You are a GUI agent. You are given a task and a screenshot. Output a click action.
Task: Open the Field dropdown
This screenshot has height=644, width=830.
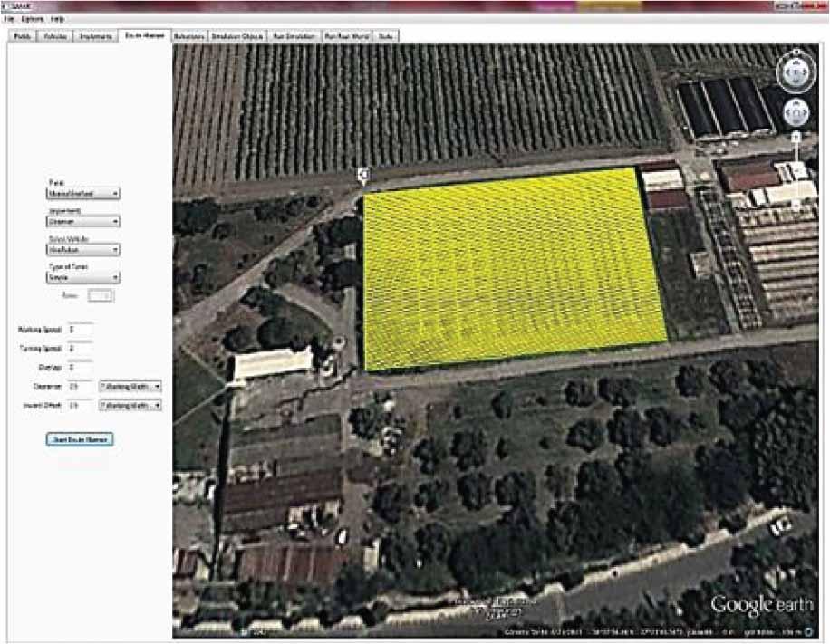click(83, 193)
